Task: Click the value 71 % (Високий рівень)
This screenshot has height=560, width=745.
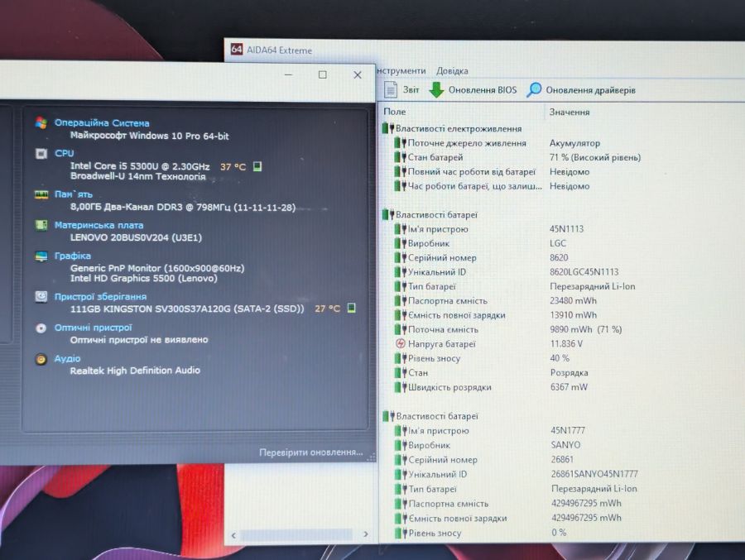Action: coord(595,157)
